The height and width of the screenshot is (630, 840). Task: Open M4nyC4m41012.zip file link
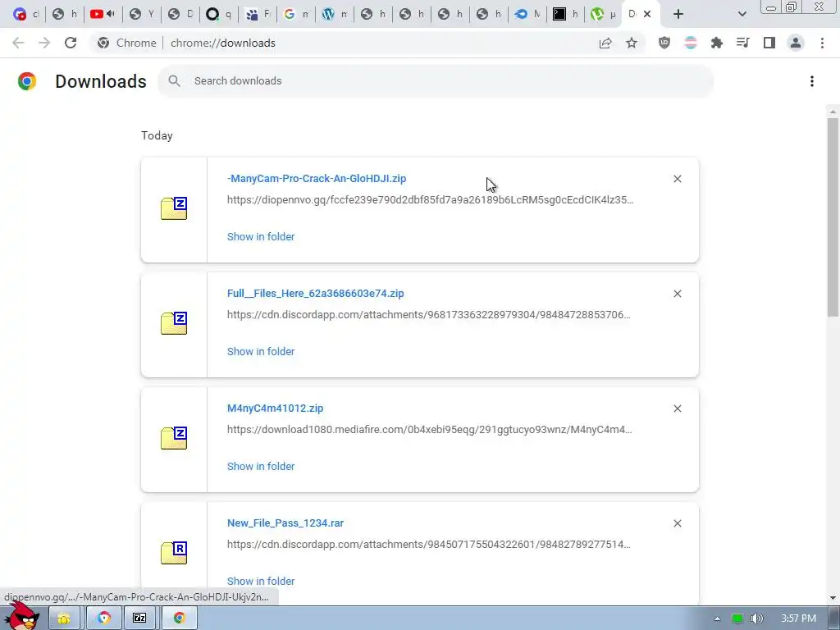(276, 409)
